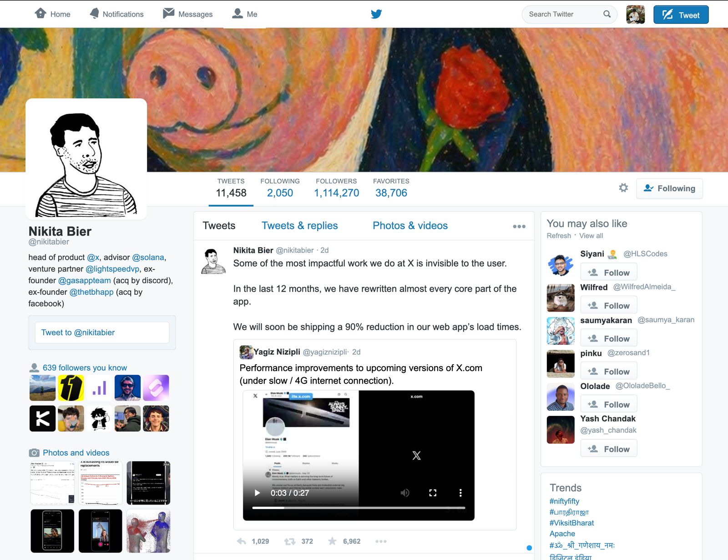Compose a new tweet with Tweet button
Image resolution: width=728 pixels, height=560 pixels.
(x=681, y=15)
